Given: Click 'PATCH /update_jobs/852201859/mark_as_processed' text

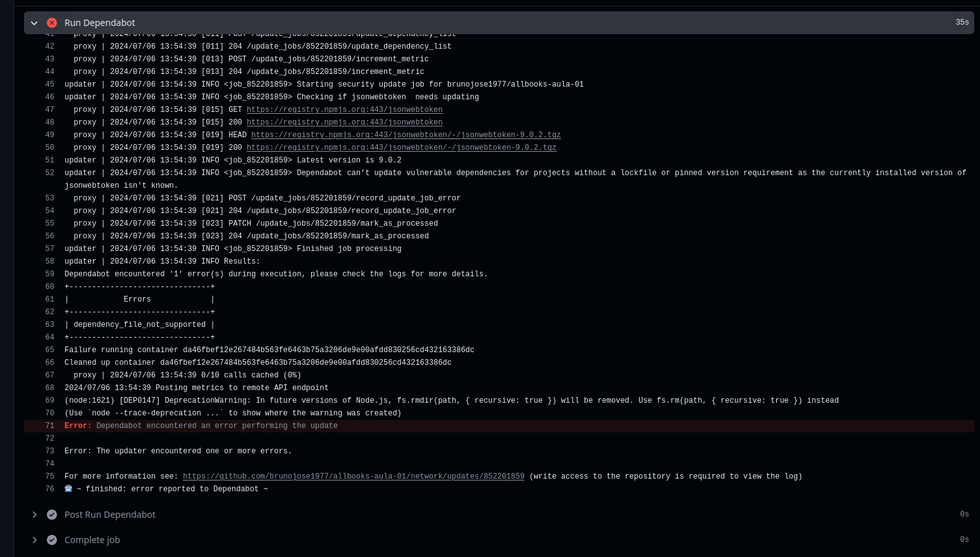Looking at the screenshot, I should click(x=333, y=223).
